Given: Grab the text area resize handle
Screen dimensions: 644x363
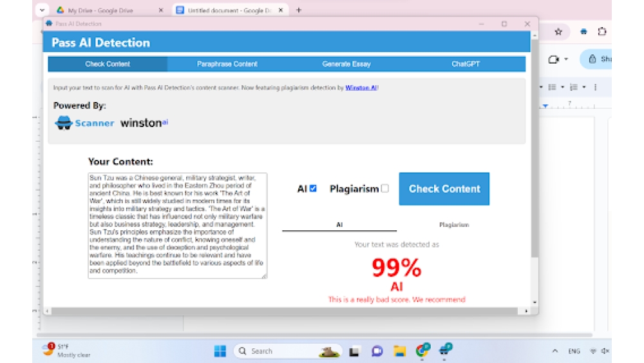Looking at the screenshot, I should click(264, 276).
